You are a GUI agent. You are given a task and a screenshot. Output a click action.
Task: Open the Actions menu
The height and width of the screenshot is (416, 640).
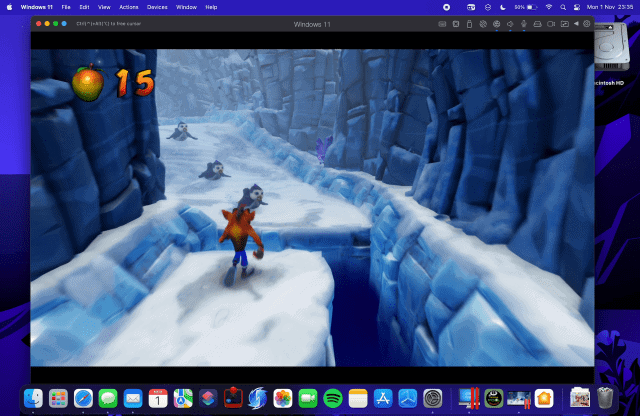[129, 7]
